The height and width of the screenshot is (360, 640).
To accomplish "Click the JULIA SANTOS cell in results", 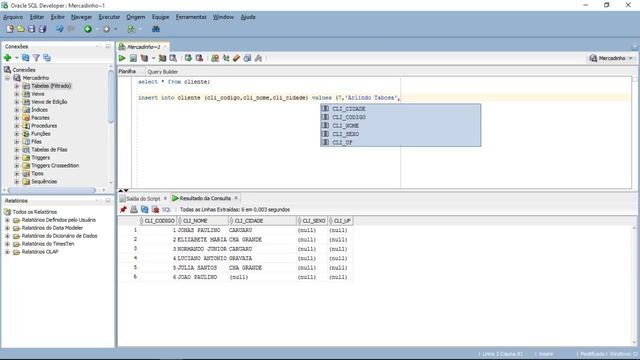I will tap(203, 268).
